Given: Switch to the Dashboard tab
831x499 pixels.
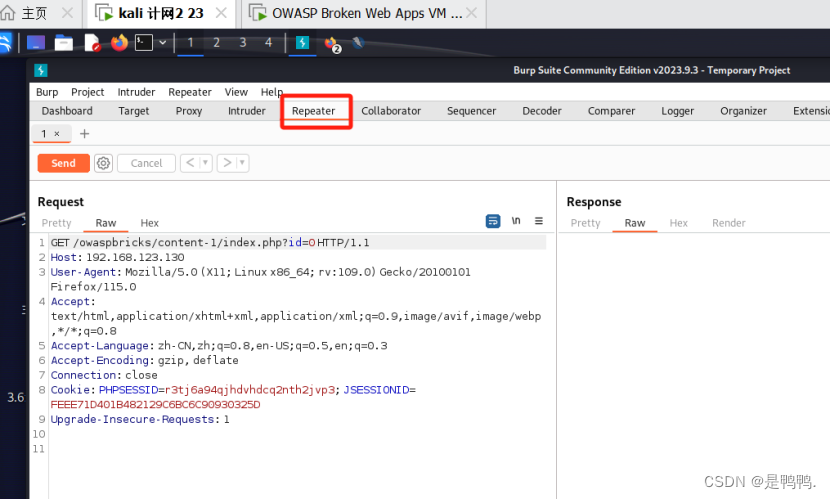Looking at the screenshot, I should point(67,111).
